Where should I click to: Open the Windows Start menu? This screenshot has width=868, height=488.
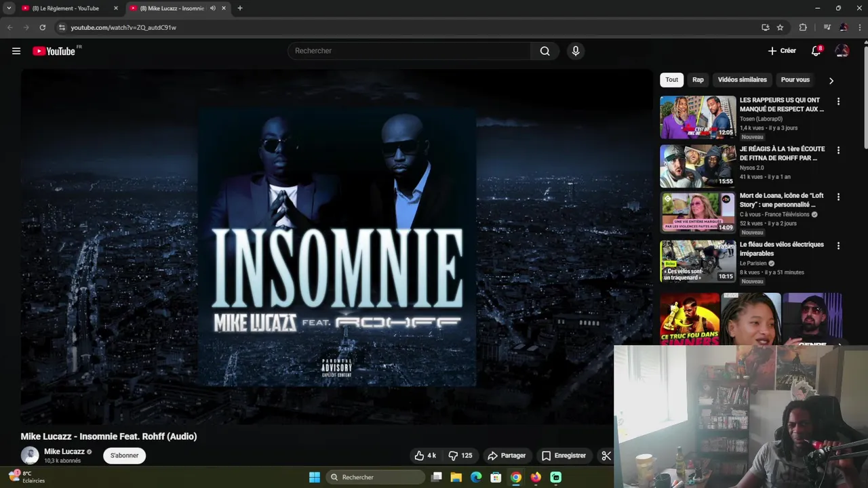[x=315, y=477]
